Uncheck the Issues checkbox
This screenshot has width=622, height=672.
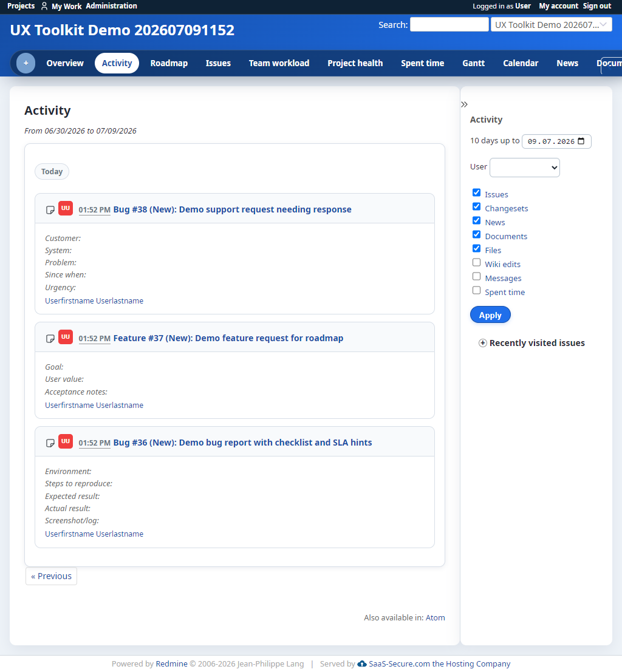point(477,192)
